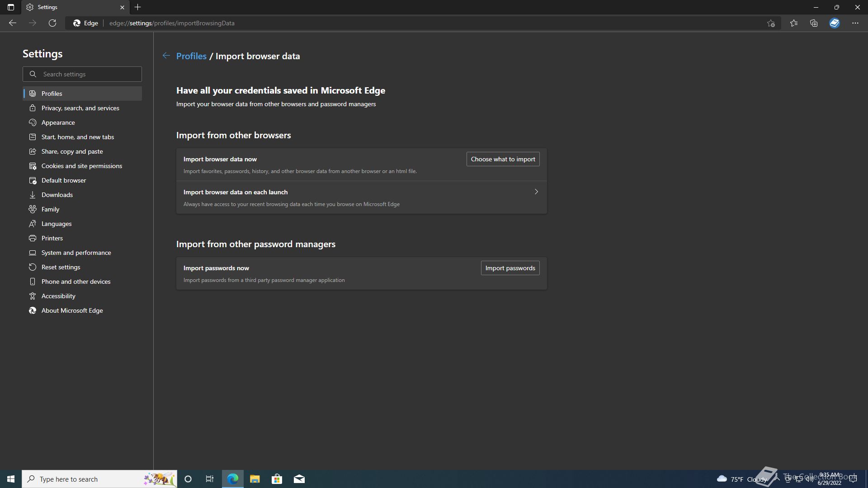Open the Favorites hub icon
The height and width of the screenshot is (488, 868).
pyautogui.click(x=794, y=23)
